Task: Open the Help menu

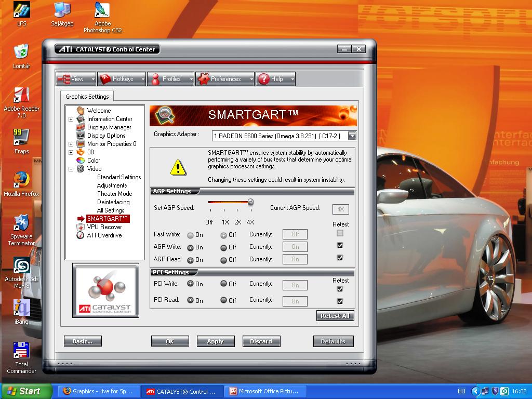Action: [x=275, y=79]
